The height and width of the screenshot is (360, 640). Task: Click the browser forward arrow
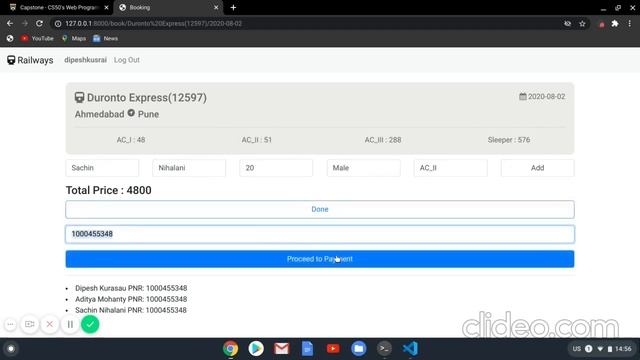[25, 24]
